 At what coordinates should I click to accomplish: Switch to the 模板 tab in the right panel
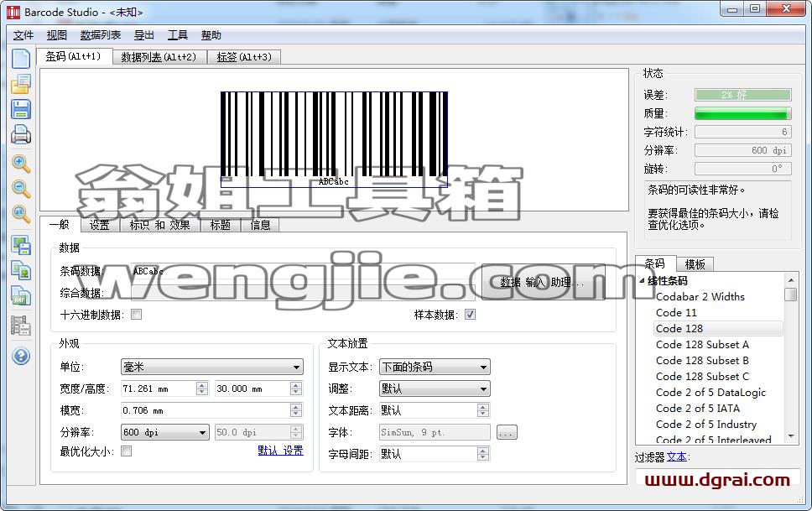(695, 264)
